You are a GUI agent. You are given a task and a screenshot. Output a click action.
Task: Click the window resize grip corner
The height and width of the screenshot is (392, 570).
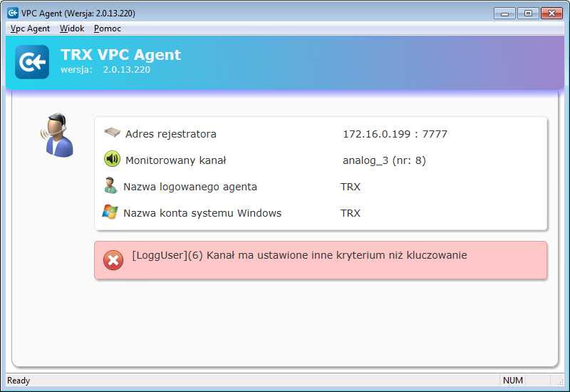(x=560, y=381)
